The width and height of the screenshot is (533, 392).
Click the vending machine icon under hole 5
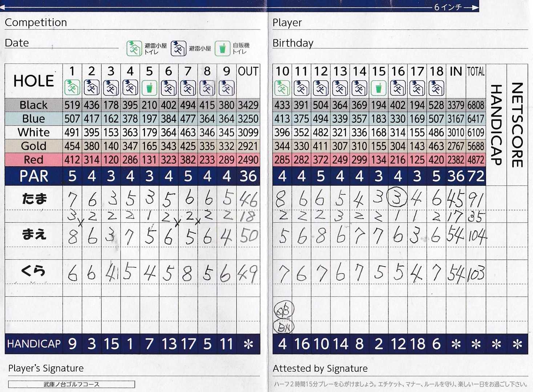[x=149, y=88]
